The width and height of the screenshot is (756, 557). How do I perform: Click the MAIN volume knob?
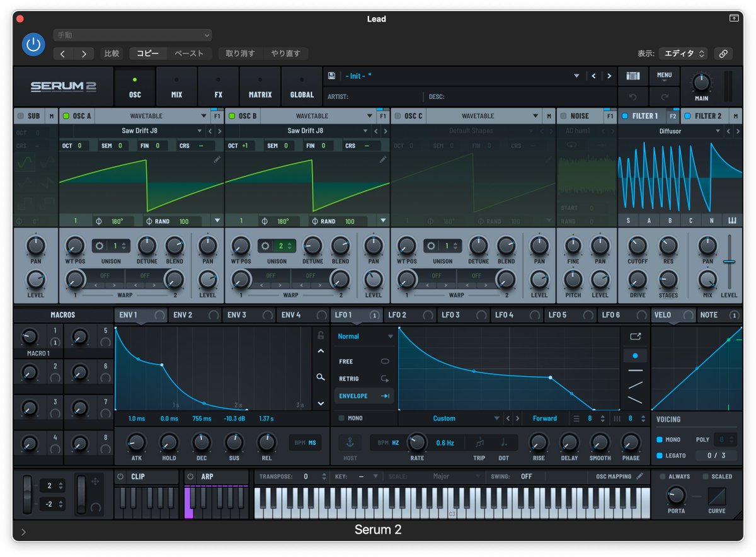point(701,82)
